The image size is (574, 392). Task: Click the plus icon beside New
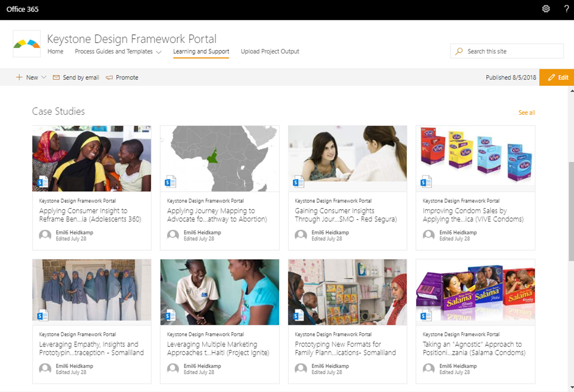coord(19,77)
